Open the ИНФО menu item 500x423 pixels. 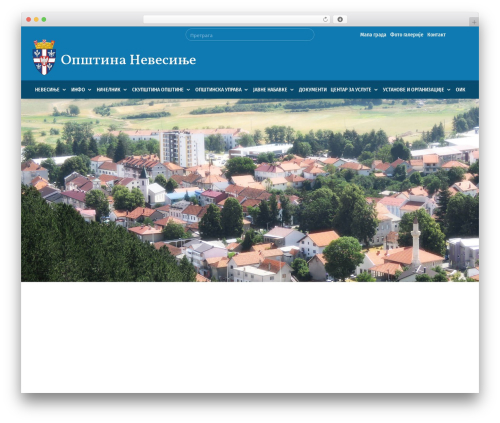click(x=78, y=90)
